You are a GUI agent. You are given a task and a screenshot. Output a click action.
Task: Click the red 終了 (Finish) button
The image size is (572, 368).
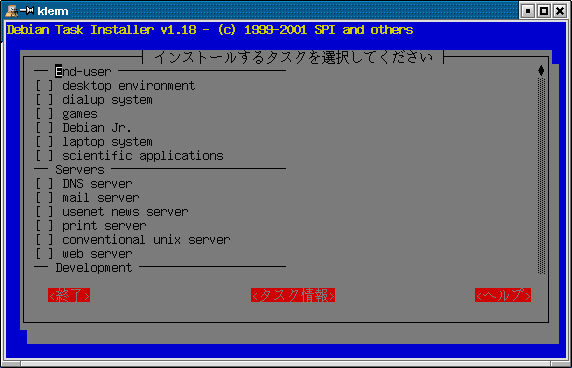tap(69, 295)
